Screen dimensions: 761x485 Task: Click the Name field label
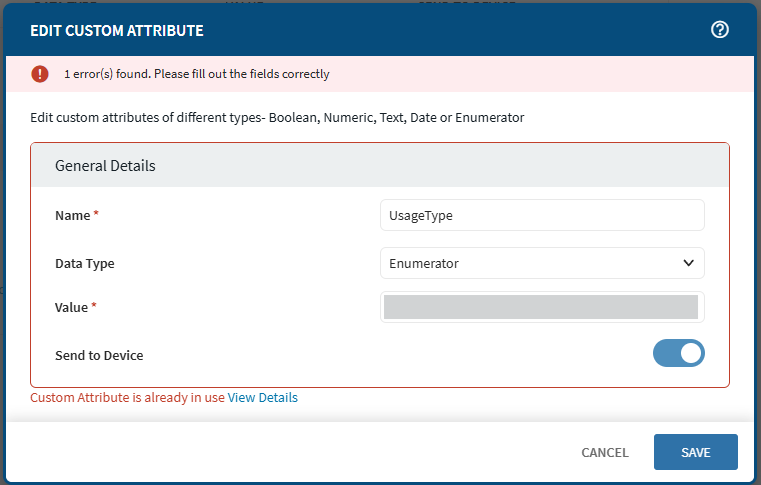pyautogui.click(x=72, y=216)
